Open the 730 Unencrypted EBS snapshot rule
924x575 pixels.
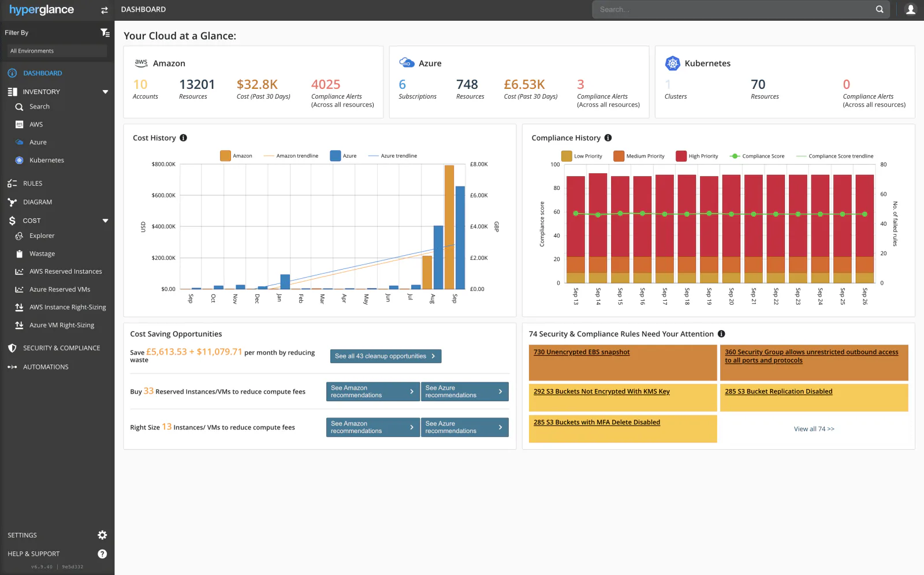point(580,352)
